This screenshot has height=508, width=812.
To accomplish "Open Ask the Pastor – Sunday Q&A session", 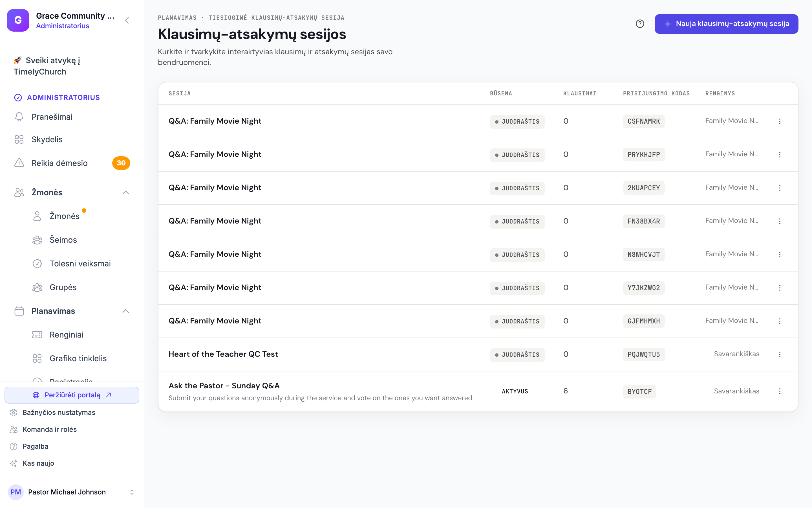I will tap(224, 386).
